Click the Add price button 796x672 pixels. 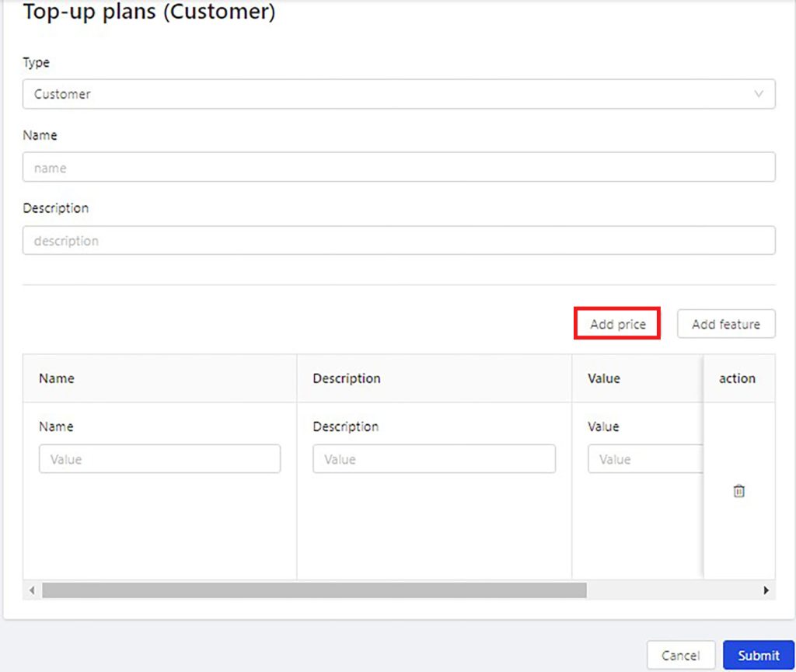coord(617,324)
